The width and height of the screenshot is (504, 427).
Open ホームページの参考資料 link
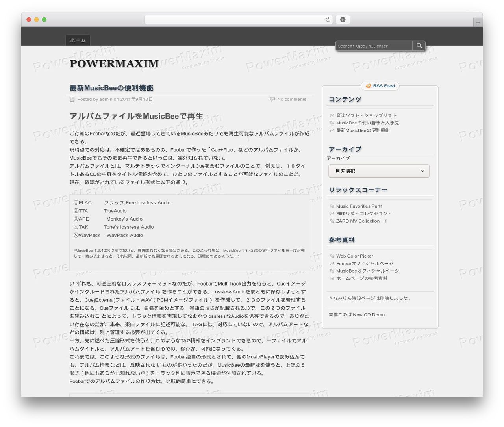click(362, 278)
